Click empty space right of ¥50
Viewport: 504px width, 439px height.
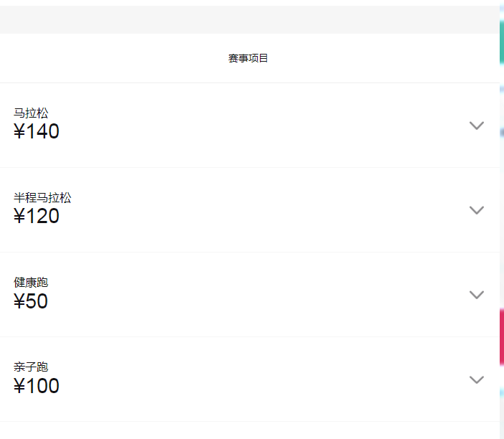[251, 301]
